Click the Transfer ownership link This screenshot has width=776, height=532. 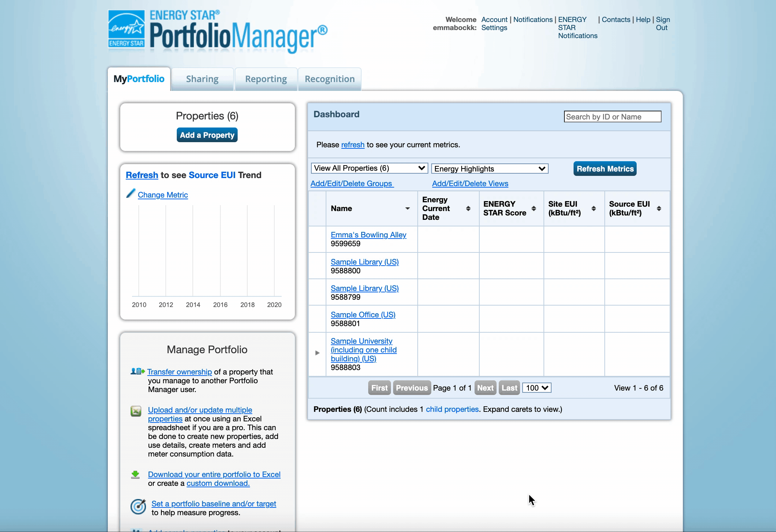[x=179, y=372]
